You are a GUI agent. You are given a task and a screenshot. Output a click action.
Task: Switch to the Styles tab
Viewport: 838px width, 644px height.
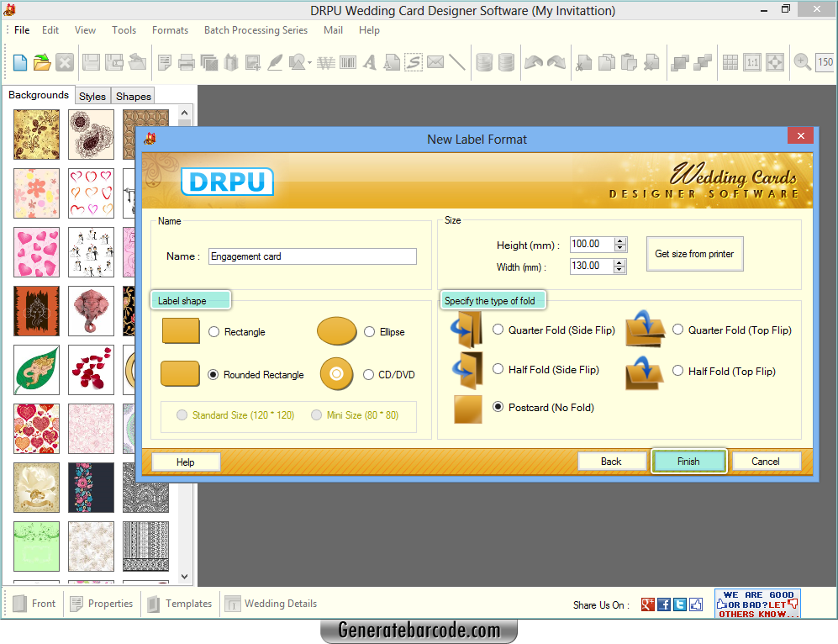pos(92,96)
